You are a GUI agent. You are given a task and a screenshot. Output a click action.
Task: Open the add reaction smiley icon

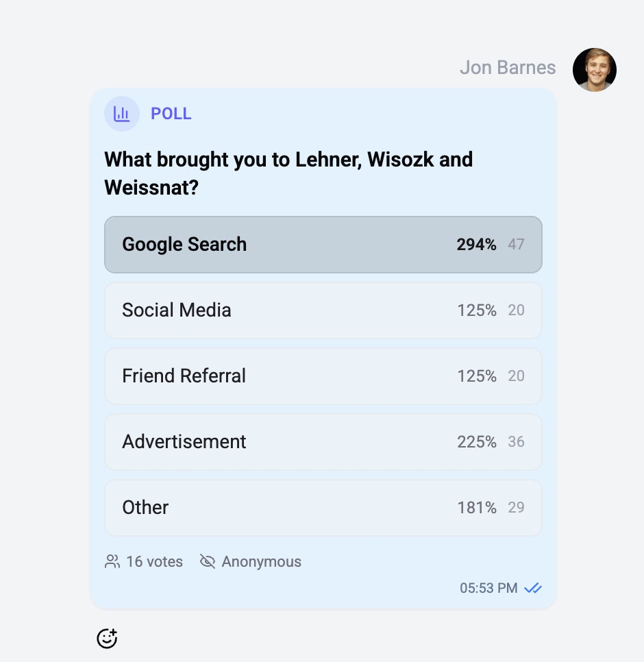pyautogui.click(x=107, y=638)
